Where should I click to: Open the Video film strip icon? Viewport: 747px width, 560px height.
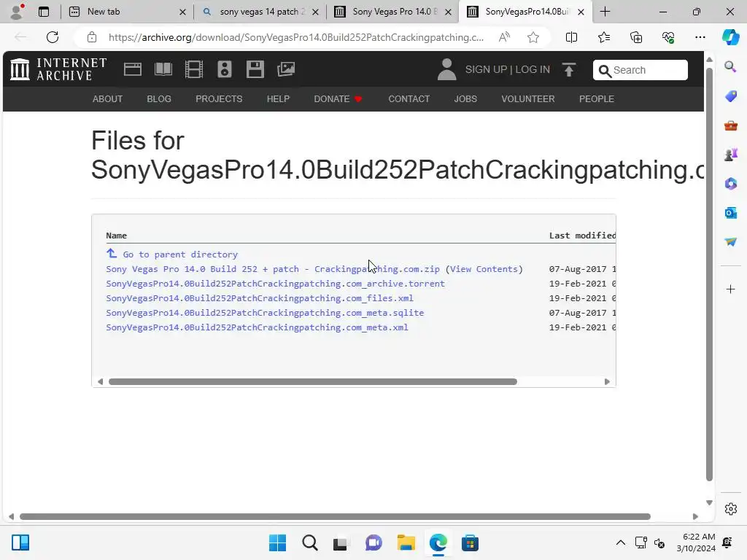coord(194,69)
